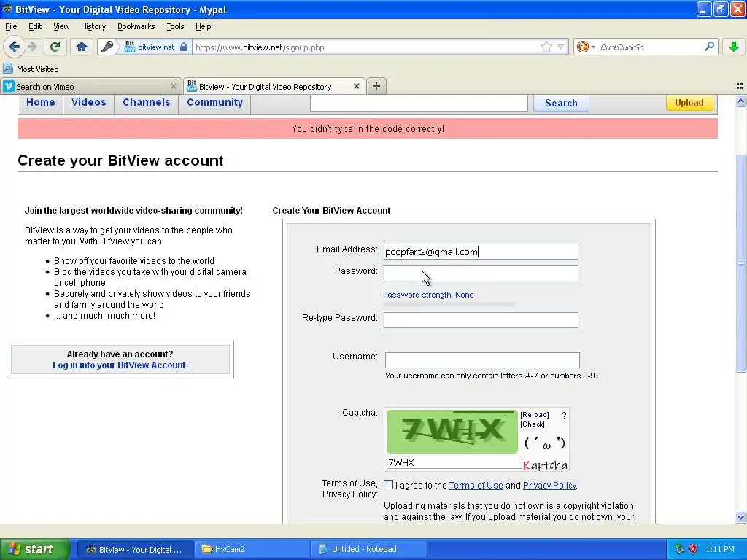Click the Password field
The height and width of the screenshot is (560, 747).
[x=481, y=273]
